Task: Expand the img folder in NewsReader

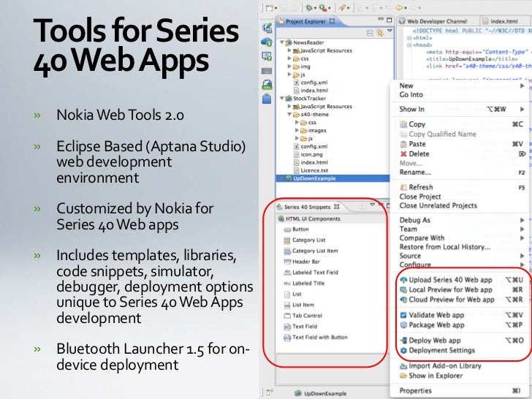Action: (289, 66)
